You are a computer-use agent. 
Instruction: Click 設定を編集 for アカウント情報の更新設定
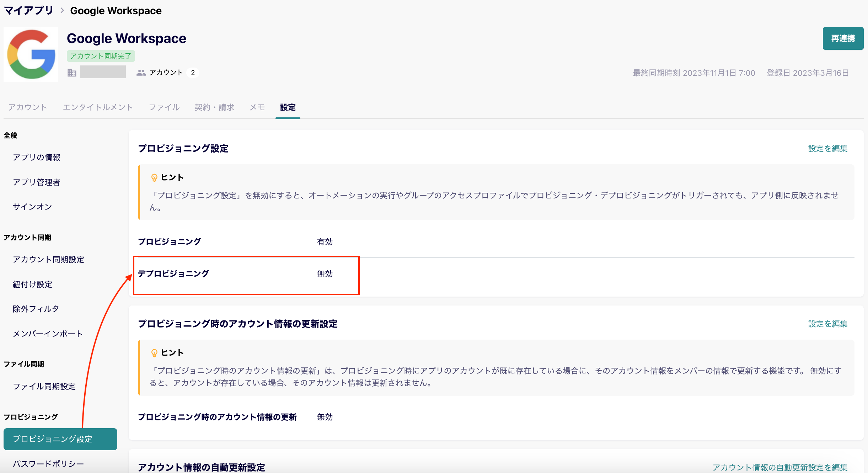(x=828, y=324)
